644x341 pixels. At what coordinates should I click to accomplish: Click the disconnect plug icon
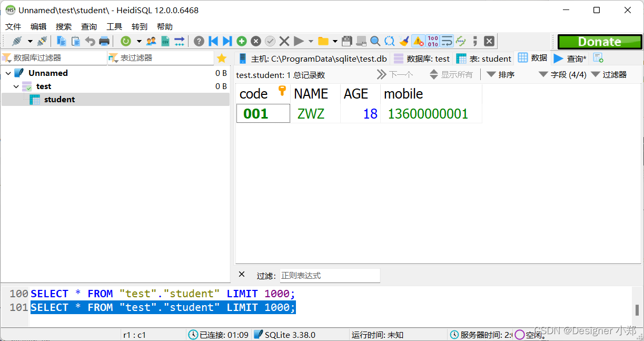point(42,41)
